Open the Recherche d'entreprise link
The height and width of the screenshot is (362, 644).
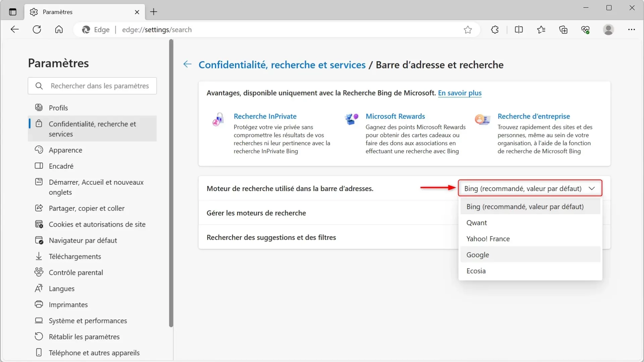point(534,116)
